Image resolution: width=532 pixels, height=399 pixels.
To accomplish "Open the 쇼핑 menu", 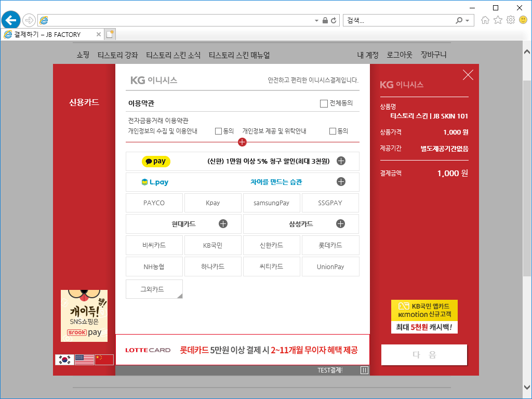I will point(83,55).
